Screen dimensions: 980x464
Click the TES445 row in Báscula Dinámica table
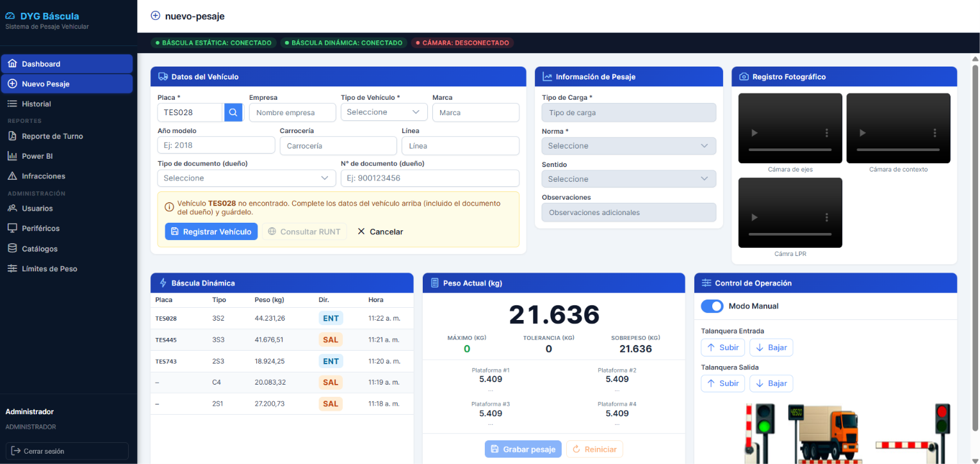pyautogui.click(x=282, y=340)
